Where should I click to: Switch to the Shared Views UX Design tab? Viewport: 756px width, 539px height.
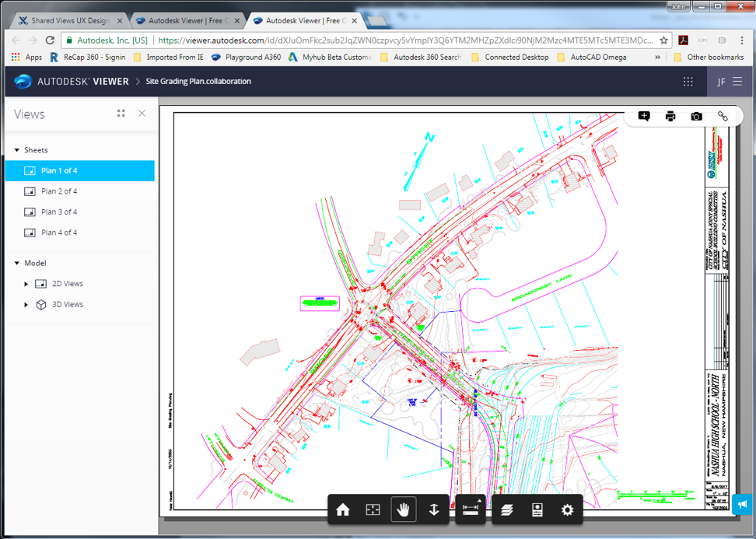(69, 21)
